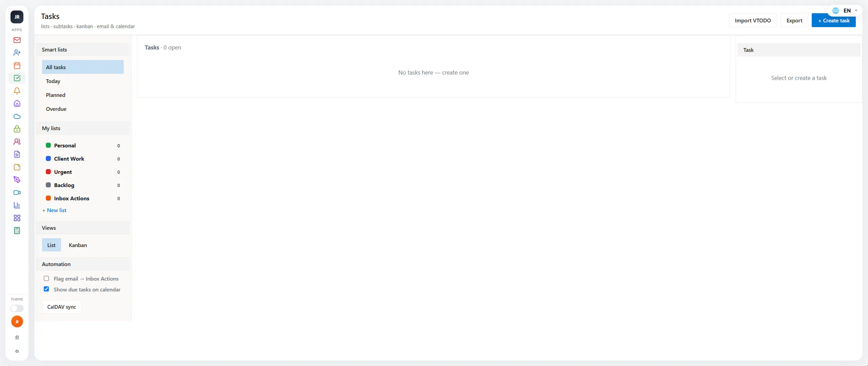Click the Import VTODO button
This screenshot has width=868, height=366.
753,20
